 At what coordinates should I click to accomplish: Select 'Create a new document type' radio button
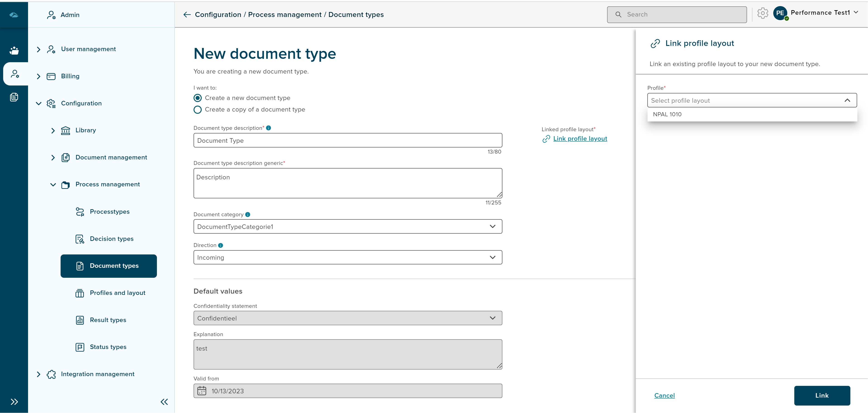[197, 98]
